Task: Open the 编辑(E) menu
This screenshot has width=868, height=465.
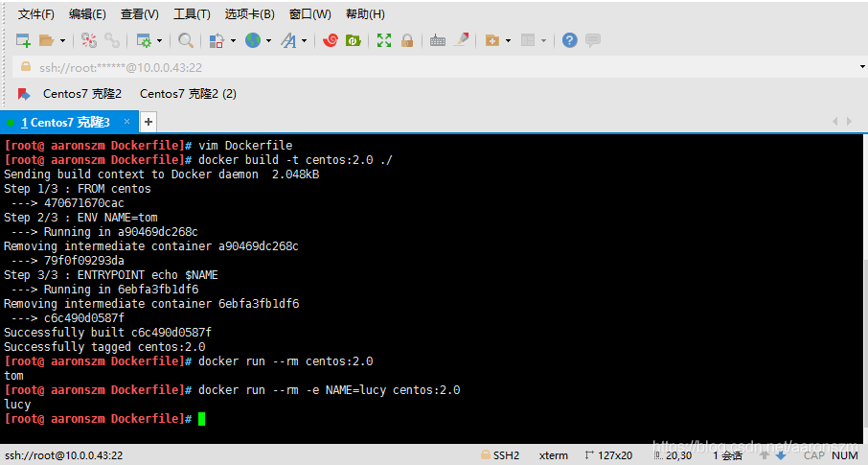Action: click(87, 14)
